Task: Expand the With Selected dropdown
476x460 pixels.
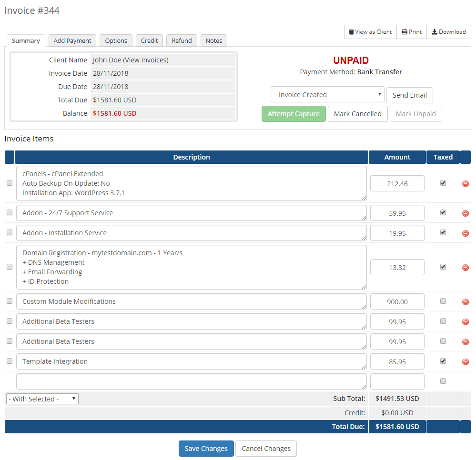Action: [42, 399]
